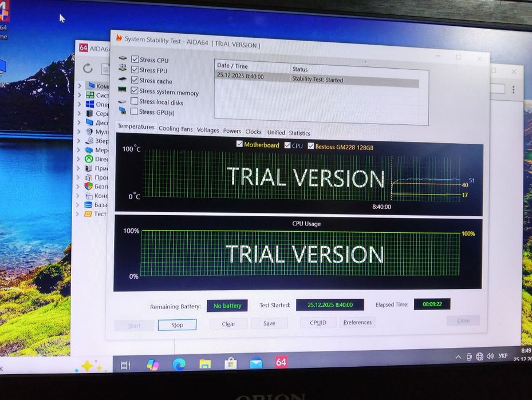Click the Clear button
This screenshot has width=532, height=400.
pyautogui.click(x=228, y=324)
